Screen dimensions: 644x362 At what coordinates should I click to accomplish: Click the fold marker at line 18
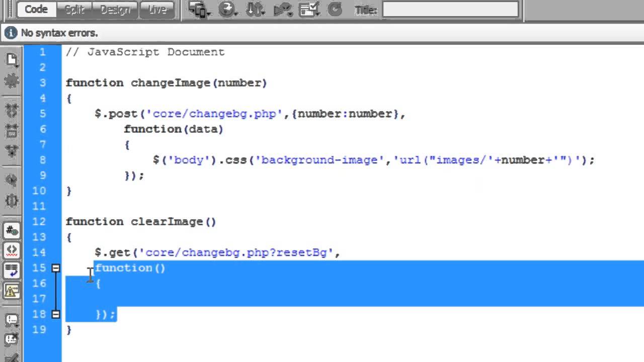click(56, 314)
